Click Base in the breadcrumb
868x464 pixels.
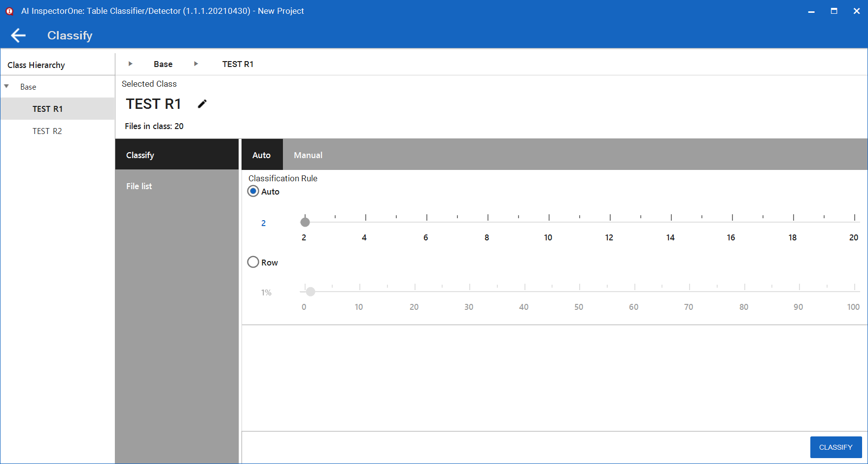coord(163,64)
